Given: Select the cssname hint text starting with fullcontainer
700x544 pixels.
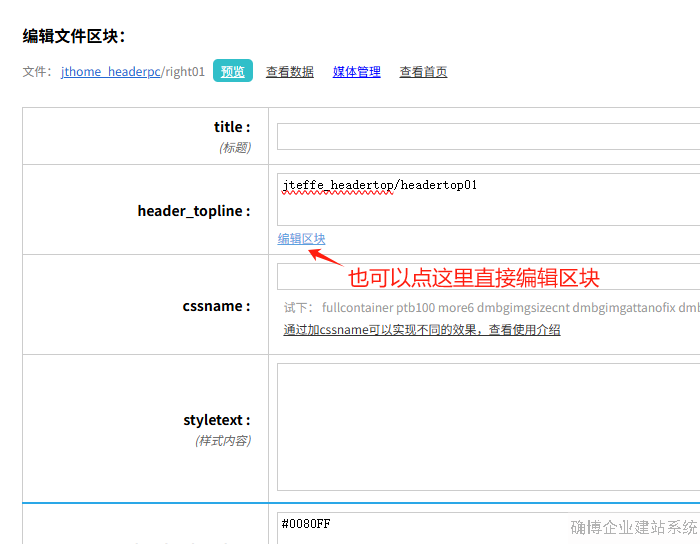Looking at the screenshot, I should click(511, 307).
